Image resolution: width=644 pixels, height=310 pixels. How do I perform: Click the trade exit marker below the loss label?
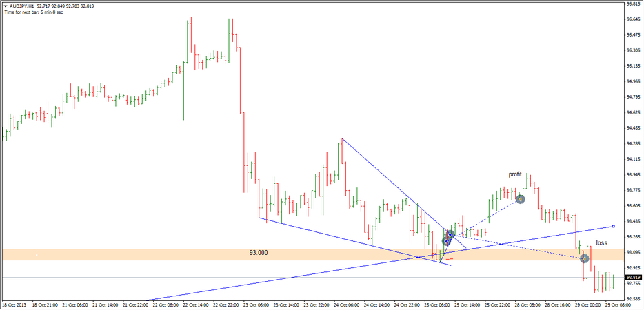tap(584, 258)
